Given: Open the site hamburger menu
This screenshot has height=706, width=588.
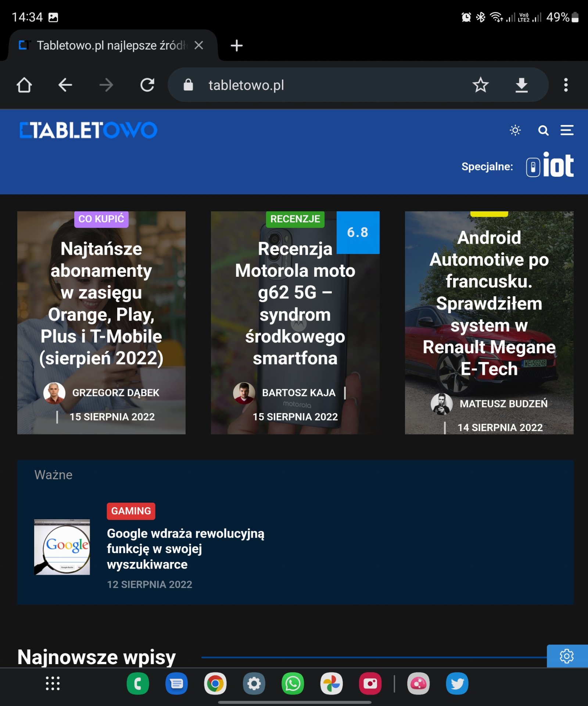Looking at the screenshot, I should [x=567, y=130].
